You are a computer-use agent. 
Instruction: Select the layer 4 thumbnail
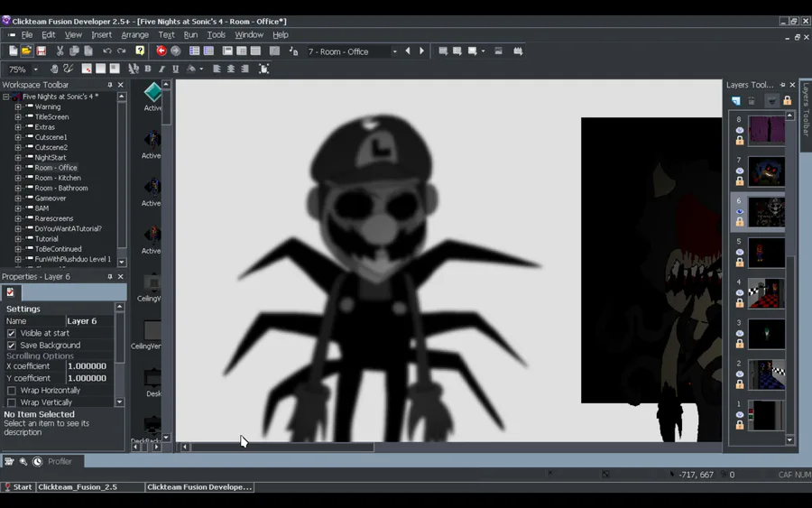(x=766, y=294)
